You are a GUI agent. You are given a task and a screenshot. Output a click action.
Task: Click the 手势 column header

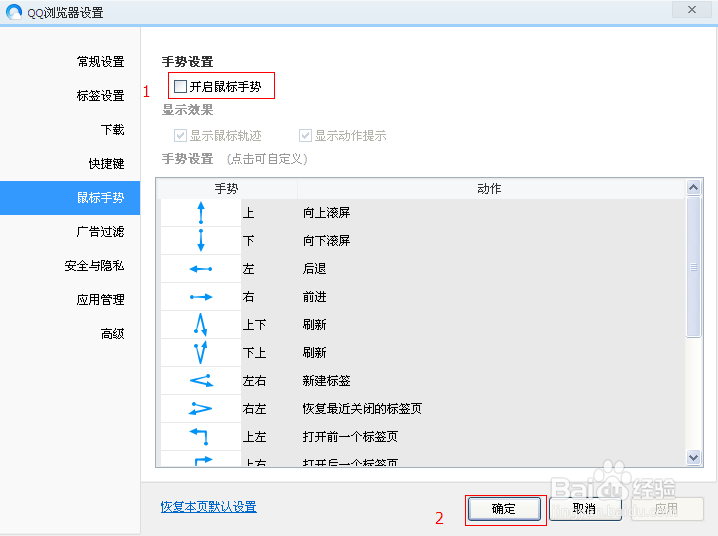point(227,189)
